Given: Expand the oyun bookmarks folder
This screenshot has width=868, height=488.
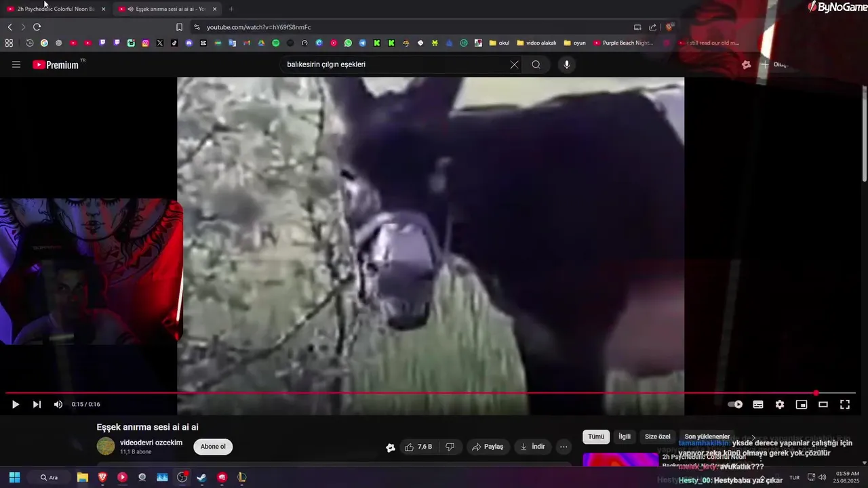Looking at the screenshot, I should coord(575,43).
